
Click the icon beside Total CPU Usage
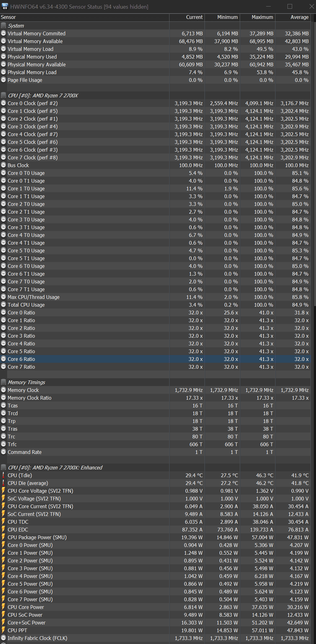3,304
